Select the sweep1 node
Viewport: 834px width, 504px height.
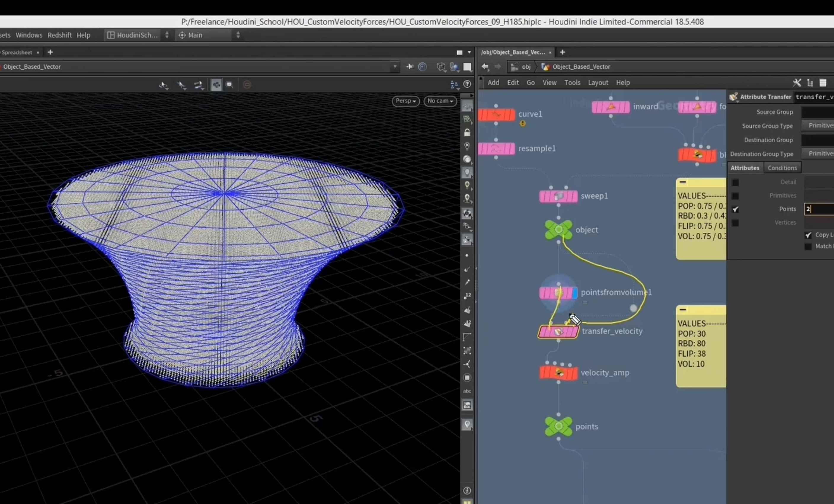tap(558, 196)
